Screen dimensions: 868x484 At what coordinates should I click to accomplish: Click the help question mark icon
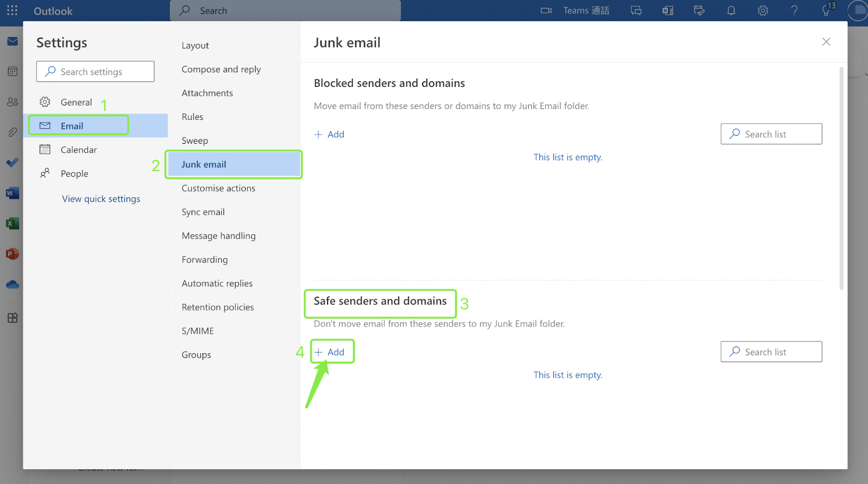click(x=794, y=10)
